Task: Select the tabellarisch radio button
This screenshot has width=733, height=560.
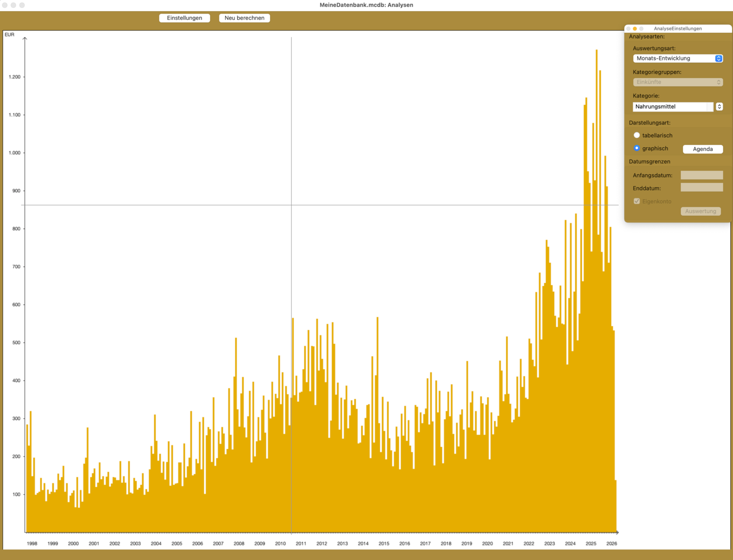Action: point(636,135)
